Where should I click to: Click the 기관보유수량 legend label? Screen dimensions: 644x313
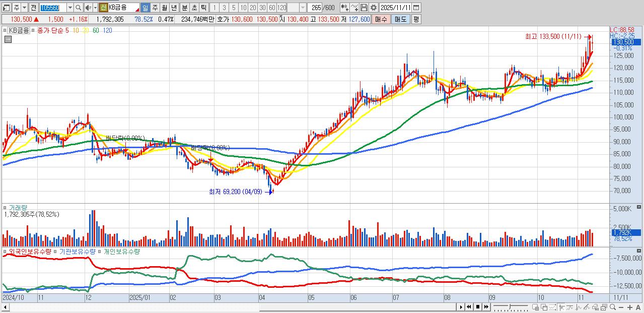click(77, 251)
